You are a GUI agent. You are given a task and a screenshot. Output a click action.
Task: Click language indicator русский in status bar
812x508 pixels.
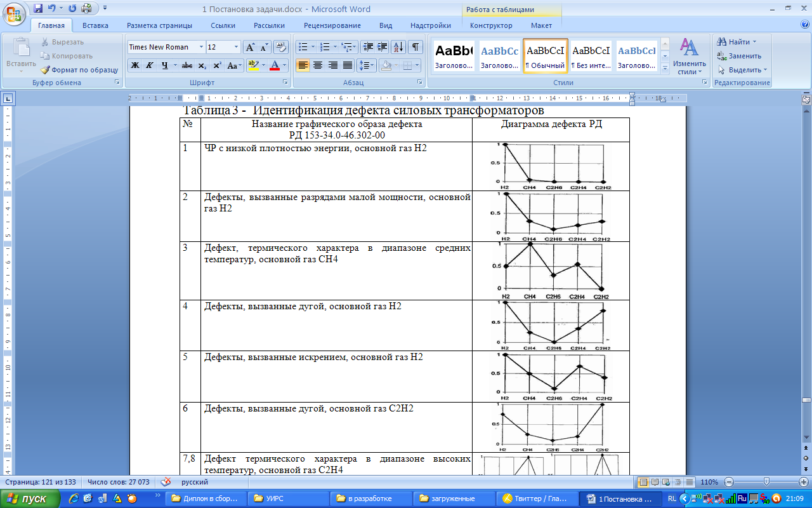click(x=195, y=482)
